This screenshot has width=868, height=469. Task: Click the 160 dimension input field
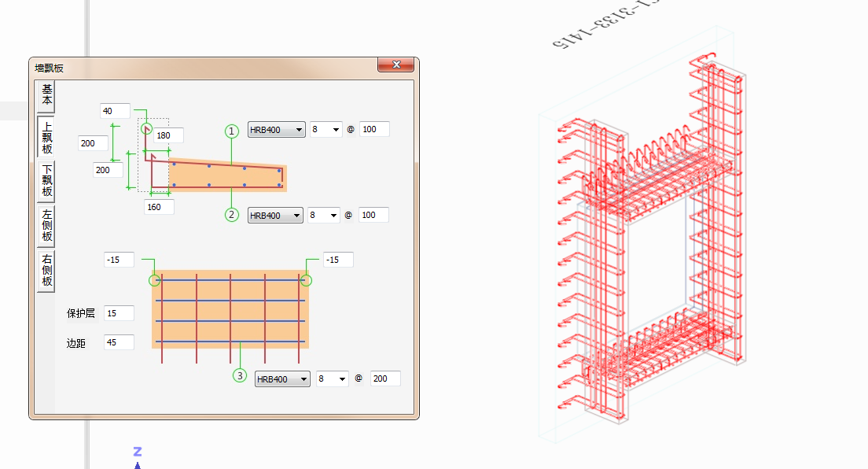pos(160,207)
